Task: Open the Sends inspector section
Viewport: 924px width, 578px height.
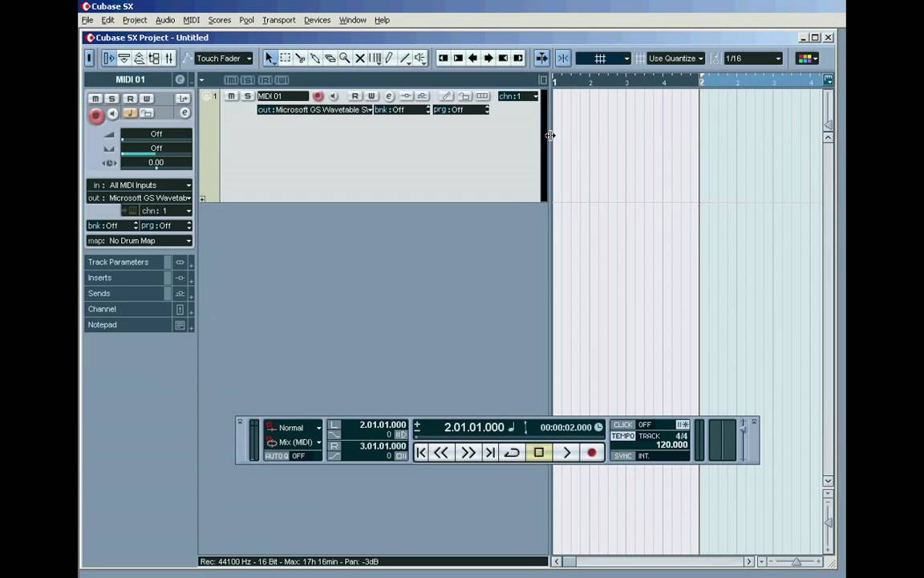Action: (x=128, y=293)
